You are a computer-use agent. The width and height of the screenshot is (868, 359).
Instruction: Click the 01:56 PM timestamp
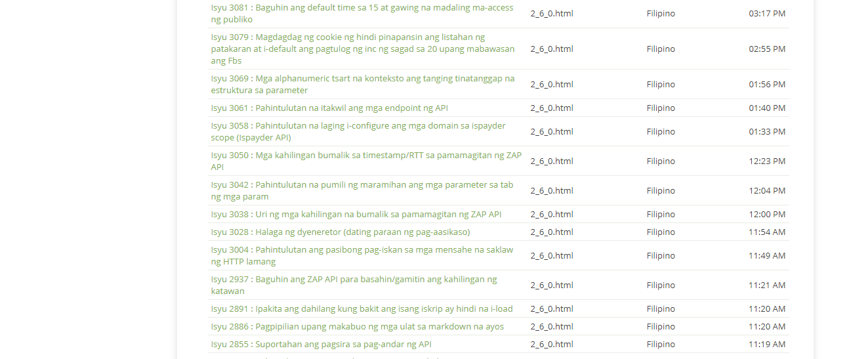click(x=767, y=84)
